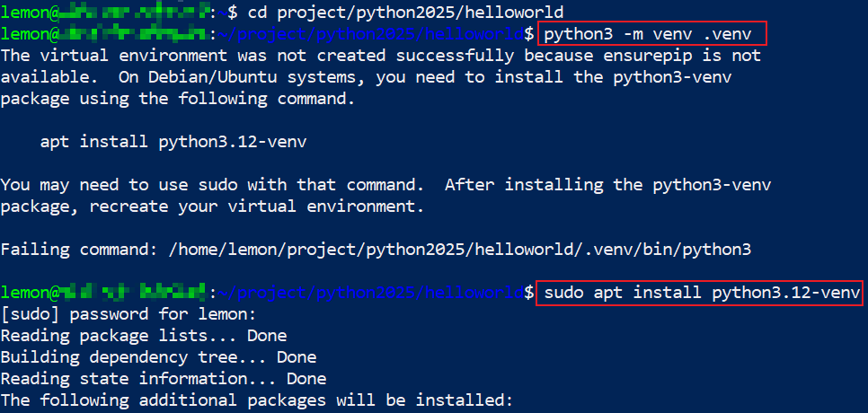Click 'package, recreate your virtual environment.' line
Image resolution: width=868 pixels, height=413 pixels.
[212, 206]
